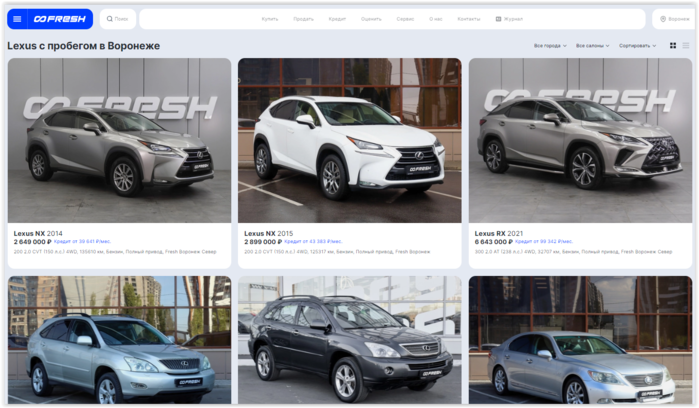Open the Lexus RX 2021 photo

580,140
